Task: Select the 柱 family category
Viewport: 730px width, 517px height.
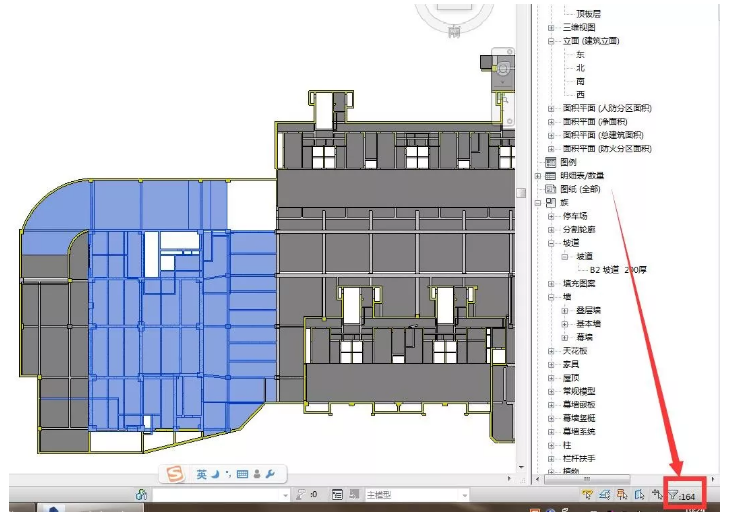Action: point(567,446)
